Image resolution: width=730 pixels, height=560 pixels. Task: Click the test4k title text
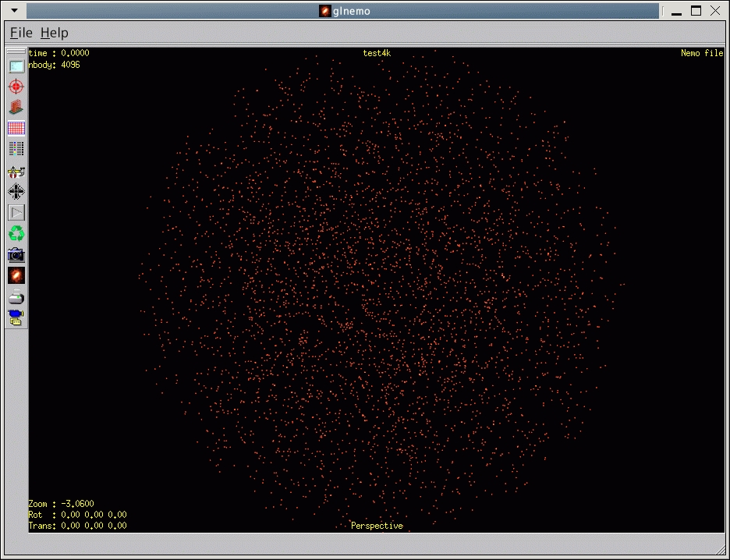[377, 53]
